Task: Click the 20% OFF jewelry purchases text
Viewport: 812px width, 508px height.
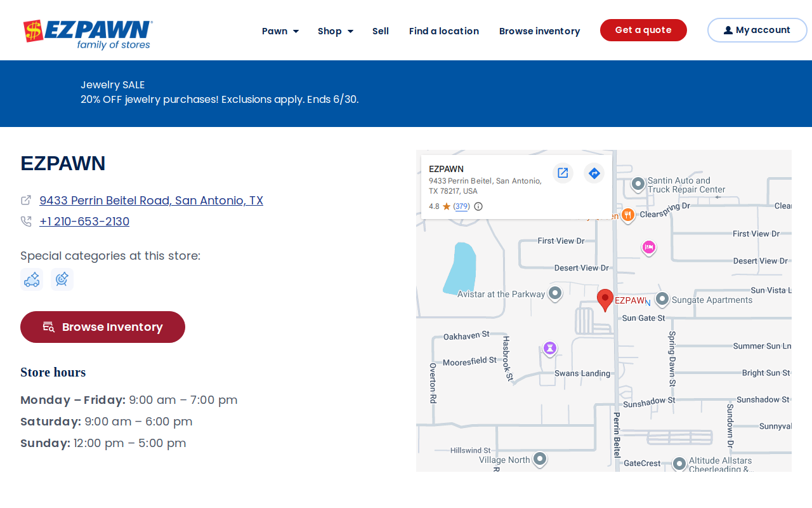Action: tap(219, 100)
